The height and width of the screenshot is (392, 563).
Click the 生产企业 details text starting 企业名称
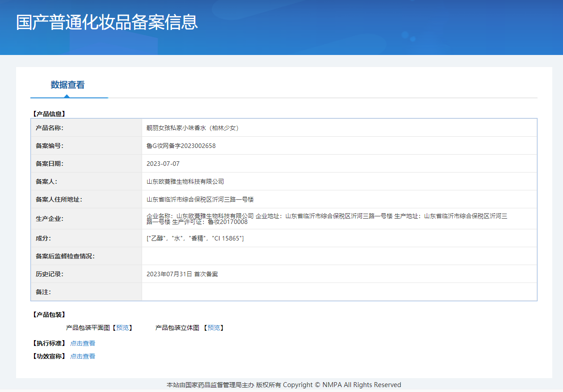coord(327,219)
